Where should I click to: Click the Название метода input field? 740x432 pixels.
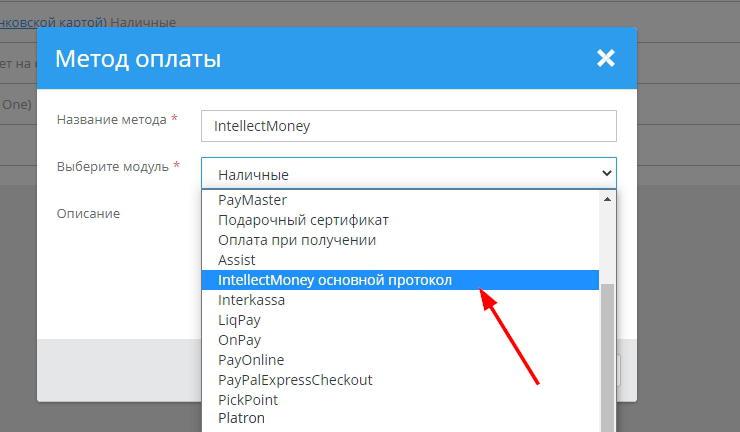[x=408, y=126]
